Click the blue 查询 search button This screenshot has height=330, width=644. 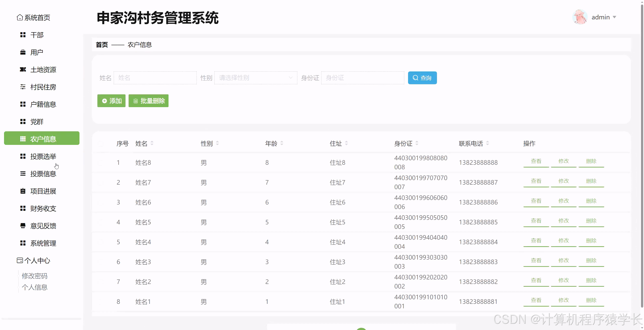422,78
